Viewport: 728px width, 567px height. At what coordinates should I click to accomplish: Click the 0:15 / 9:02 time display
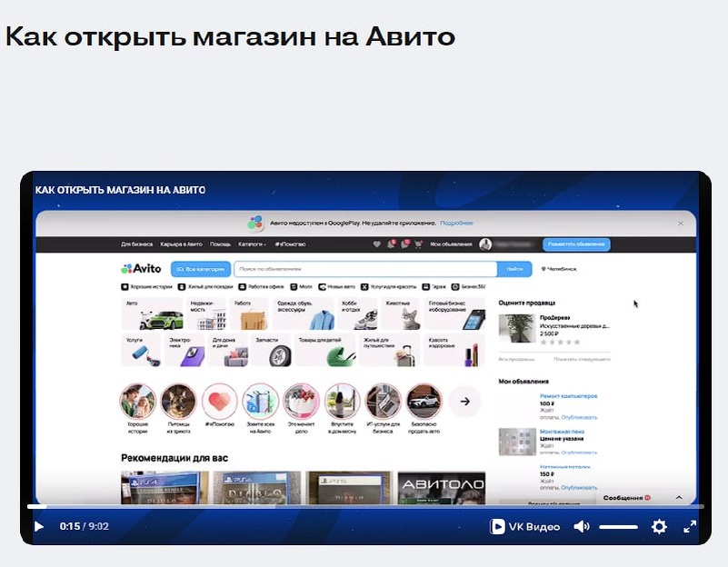click(84, 526)
